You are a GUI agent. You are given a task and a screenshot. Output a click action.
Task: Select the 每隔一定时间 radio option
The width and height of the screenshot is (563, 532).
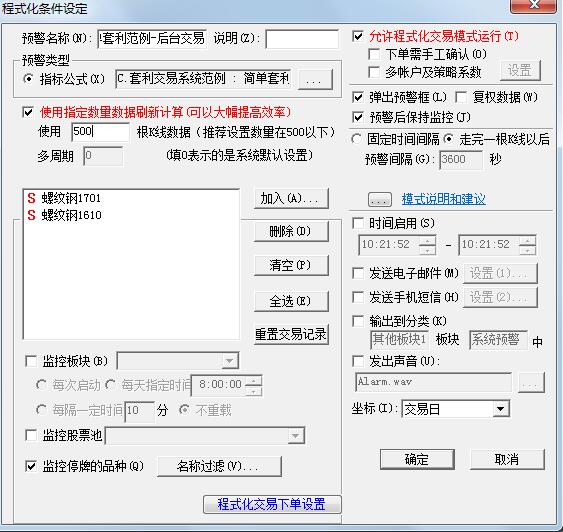[x=41, y=410]
